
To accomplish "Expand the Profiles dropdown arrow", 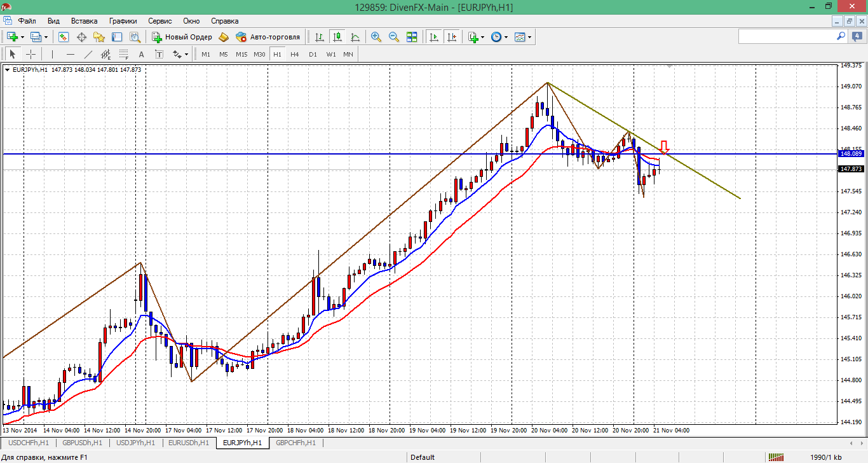I will pos(46,37).
